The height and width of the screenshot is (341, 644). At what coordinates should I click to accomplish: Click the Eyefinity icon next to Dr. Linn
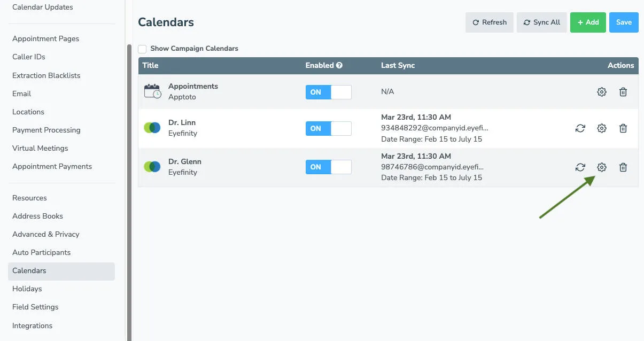(152, 128)
